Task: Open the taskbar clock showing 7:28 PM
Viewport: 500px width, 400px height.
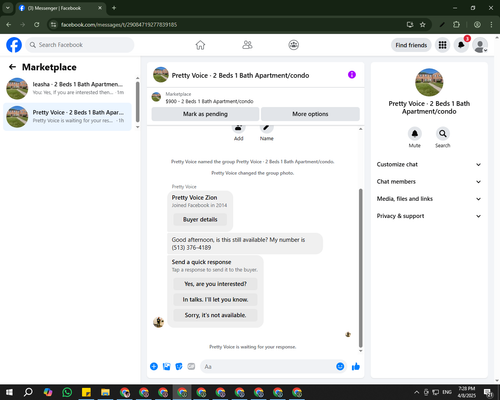Action: pos(467,392)
